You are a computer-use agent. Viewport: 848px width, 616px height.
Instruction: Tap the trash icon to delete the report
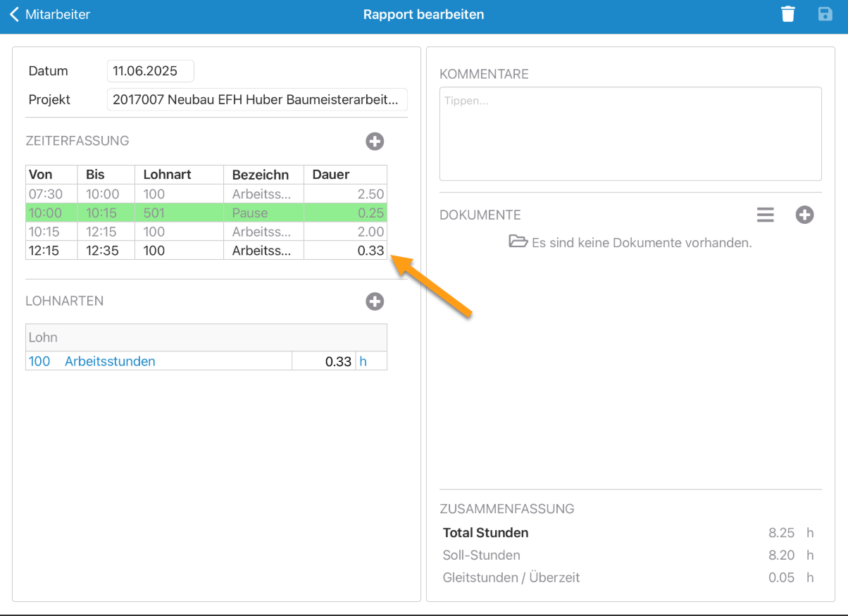coord(788,14)
